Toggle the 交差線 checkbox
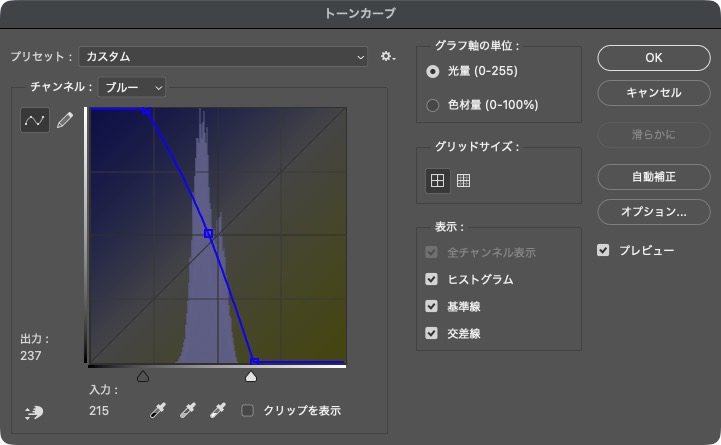Image resolution: width=721 pixels, height=445 pixels. point(431,333)
